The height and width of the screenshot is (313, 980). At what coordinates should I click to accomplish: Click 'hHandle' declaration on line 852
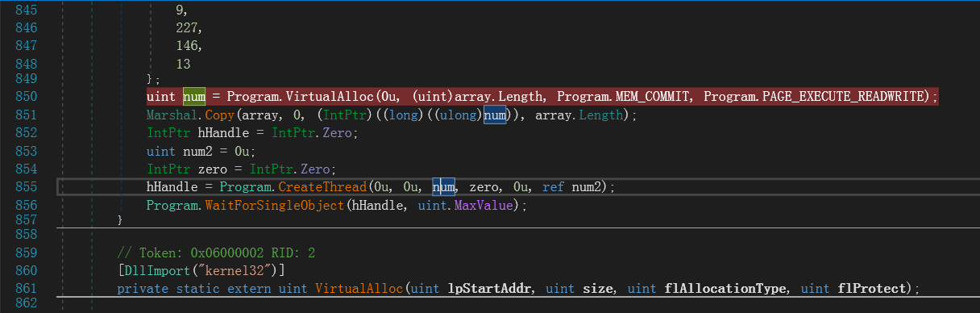pyautogui.click(x=223, y=133)
